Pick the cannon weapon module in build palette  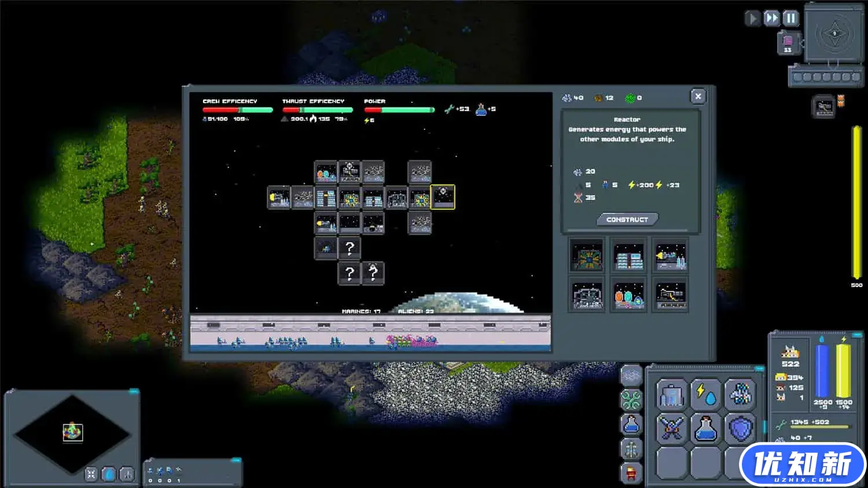click(671, 295)
